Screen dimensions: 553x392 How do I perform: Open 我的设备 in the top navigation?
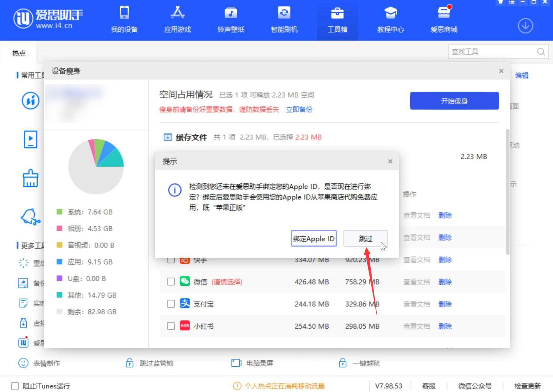click(x=124, y=20)
